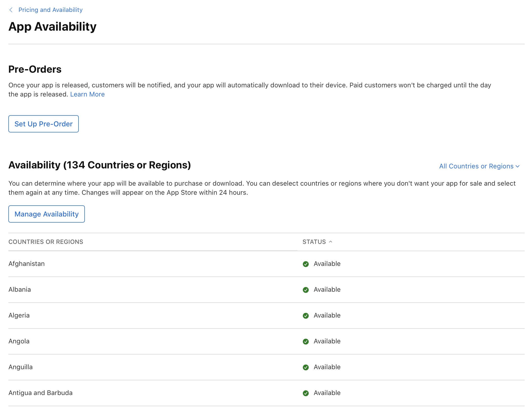
Task: Click the green Available checkmark for Afghanistan
Action: 306,264
